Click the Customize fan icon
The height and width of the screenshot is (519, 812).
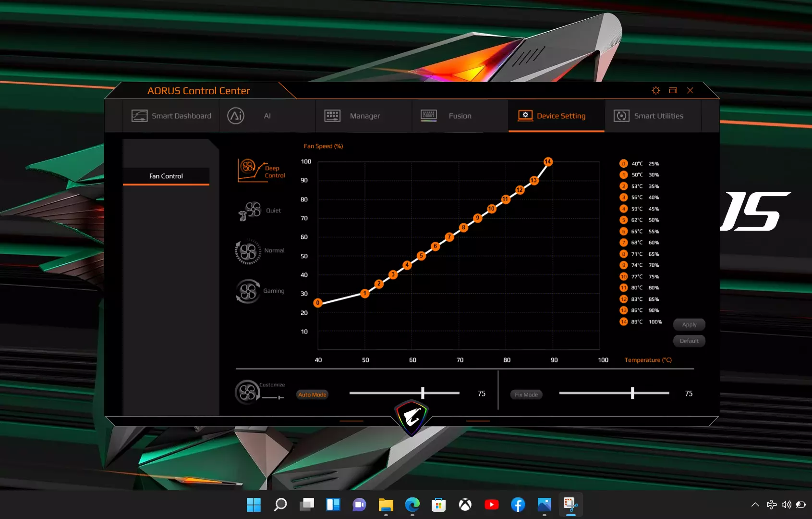[x=248, y=392]
